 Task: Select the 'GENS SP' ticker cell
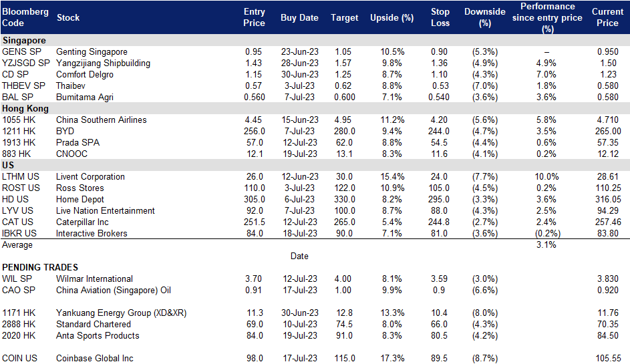click(x=21, y=52)
